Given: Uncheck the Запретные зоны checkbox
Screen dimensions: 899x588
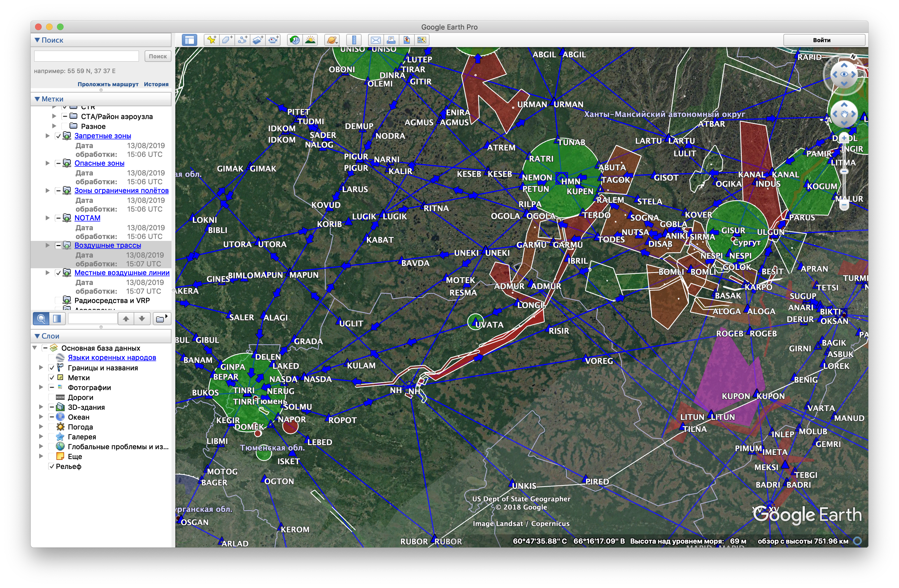Looking at the screenshot, I should [x=58, y=136].
